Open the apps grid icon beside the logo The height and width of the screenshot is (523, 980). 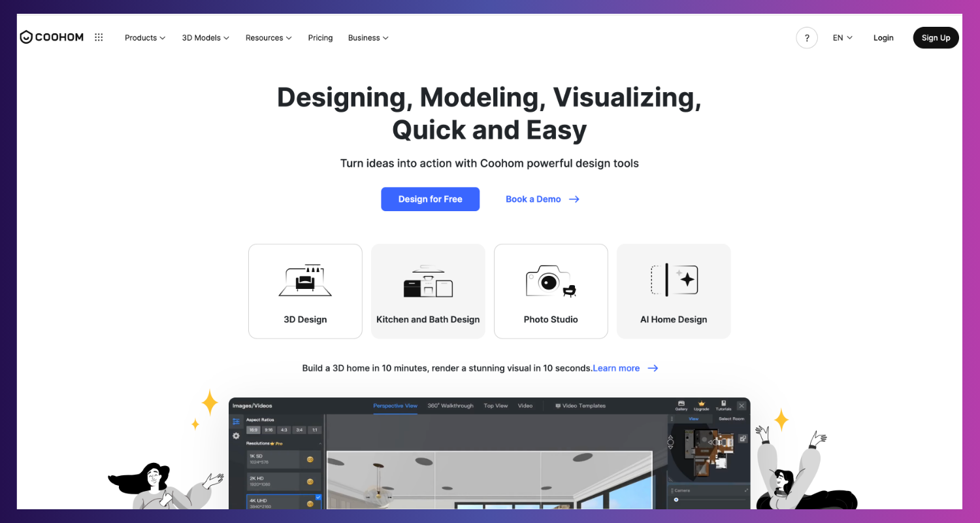[x=99, y=37]
